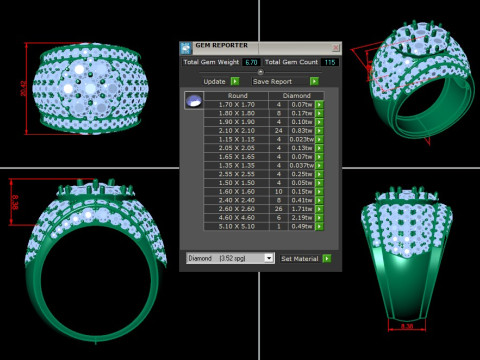The width and height of the screenshot is (480, 360).
Task: Click green arrow on 1.90 X 1.90 row
Action: (319, 122)
